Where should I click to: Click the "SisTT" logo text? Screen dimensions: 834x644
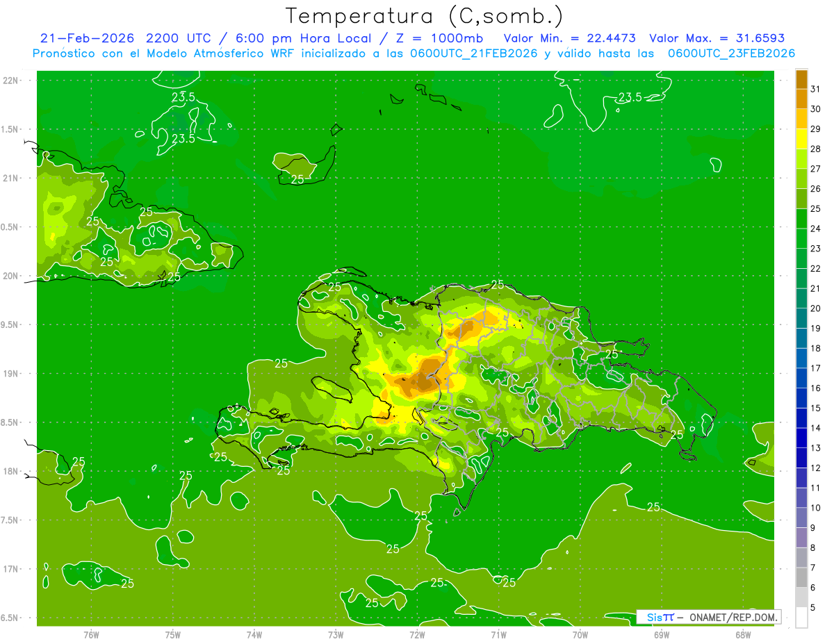[660, 617]
